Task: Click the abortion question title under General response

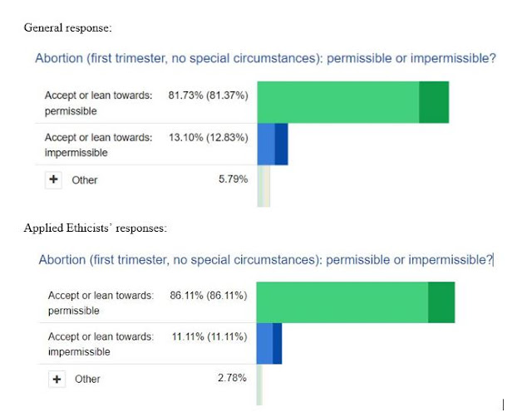Action: pos(265,59)
